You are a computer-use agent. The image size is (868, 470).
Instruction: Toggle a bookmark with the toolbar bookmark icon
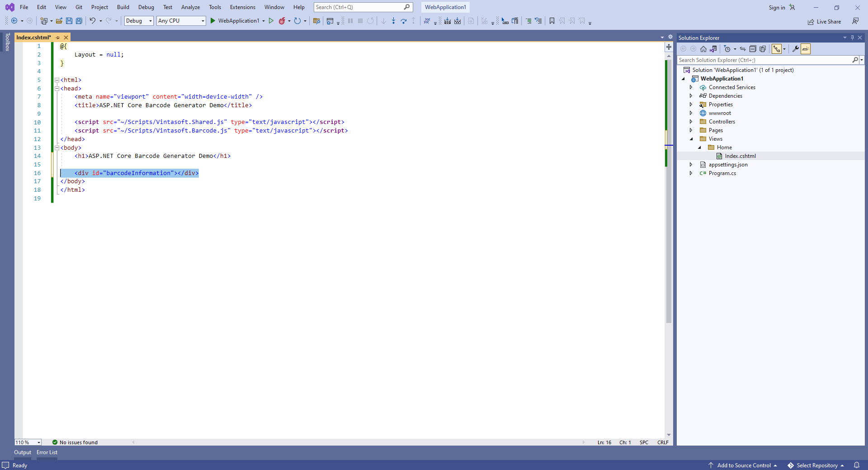(552, 21)
